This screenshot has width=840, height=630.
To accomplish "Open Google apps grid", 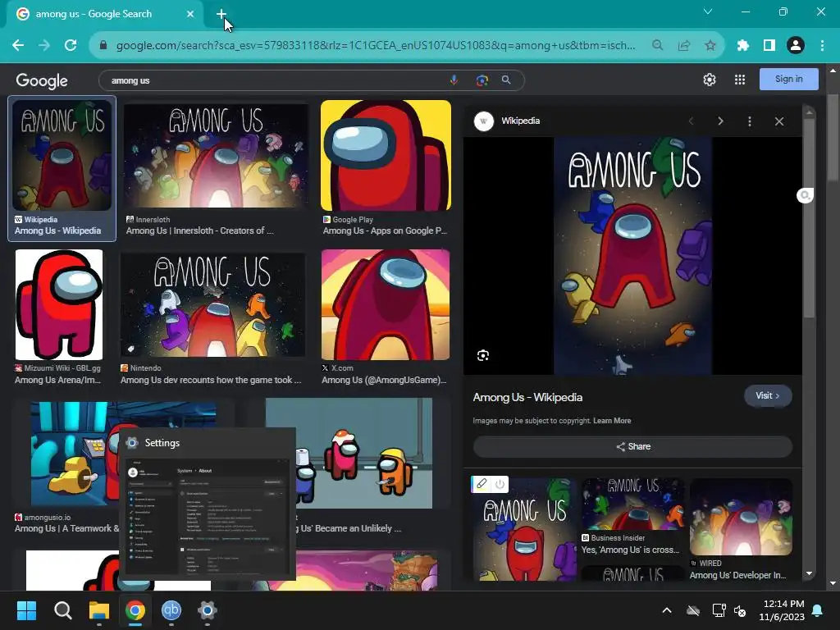I will pyautogui.click(x=740, y=80).
